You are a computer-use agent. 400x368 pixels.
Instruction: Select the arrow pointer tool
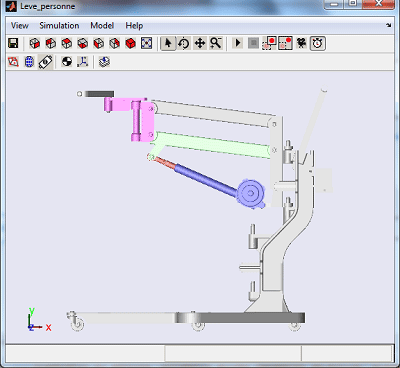168,43
